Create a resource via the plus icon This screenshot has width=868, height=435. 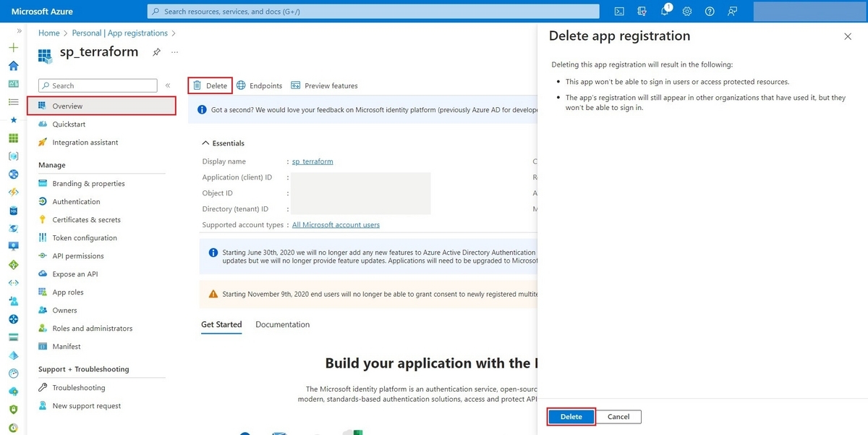pos(12,47)
